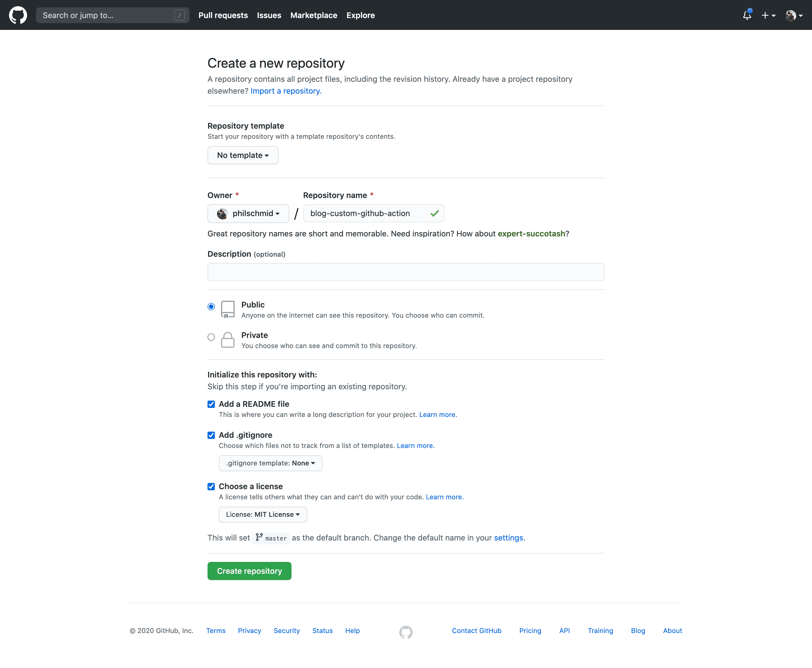Image resolution: width=812 pixels, height=668 pixels.
Task: Click the git branch icon beside master
Action: coord(259,537)
